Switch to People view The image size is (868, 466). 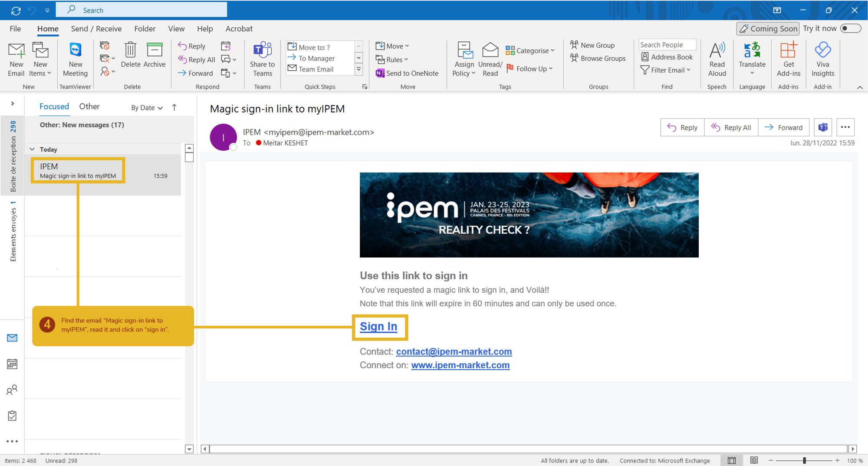[12, 390]
